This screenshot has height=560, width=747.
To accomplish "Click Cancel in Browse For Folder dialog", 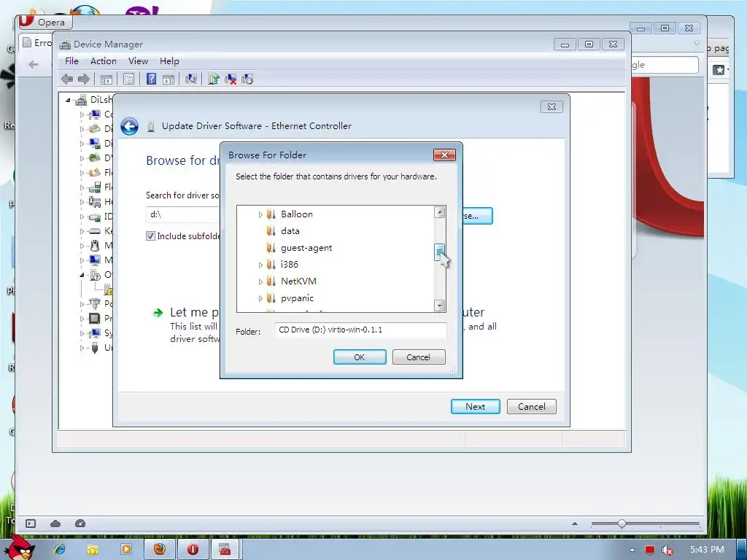I will click(x=418, y=357).
